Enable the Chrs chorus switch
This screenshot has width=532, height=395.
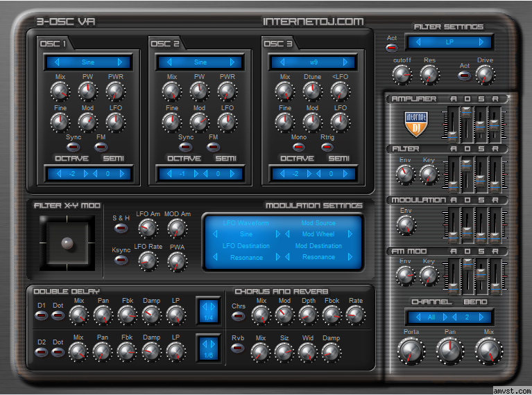coord(238,316)
